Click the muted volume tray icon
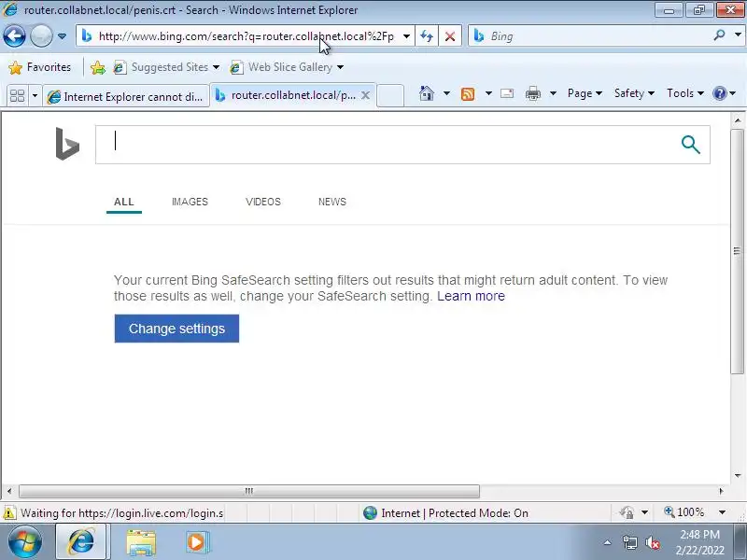Screen dimensions: 747x560 click(x=652, y=542)
